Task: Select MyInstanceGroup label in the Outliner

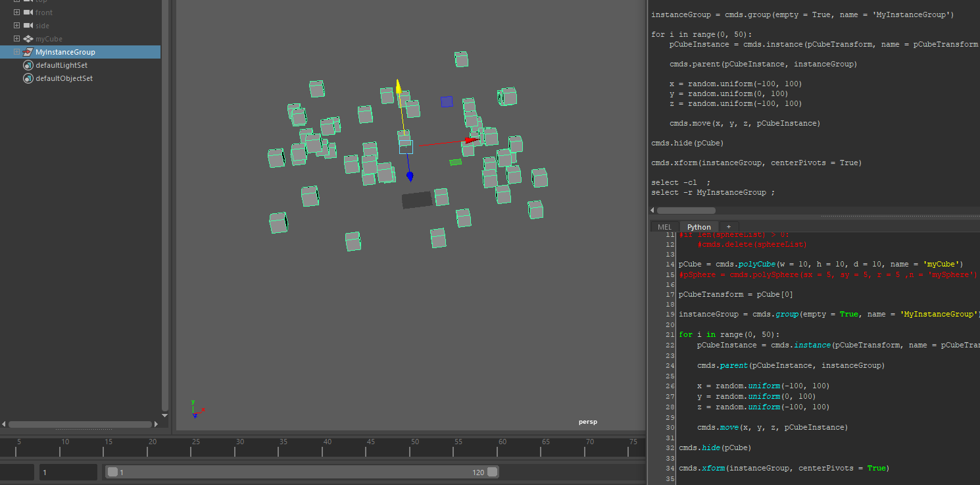Action: click(x=65, y=52)
